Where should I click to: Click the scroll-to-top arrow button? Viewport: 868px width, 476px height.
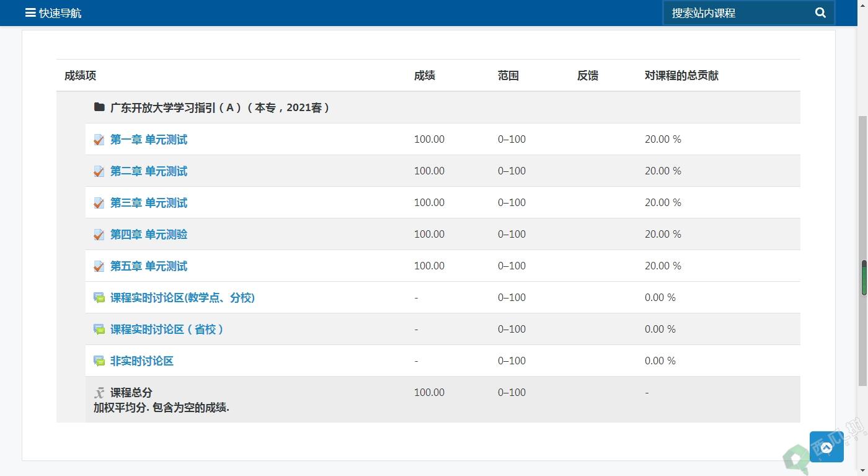click(826, 447)
